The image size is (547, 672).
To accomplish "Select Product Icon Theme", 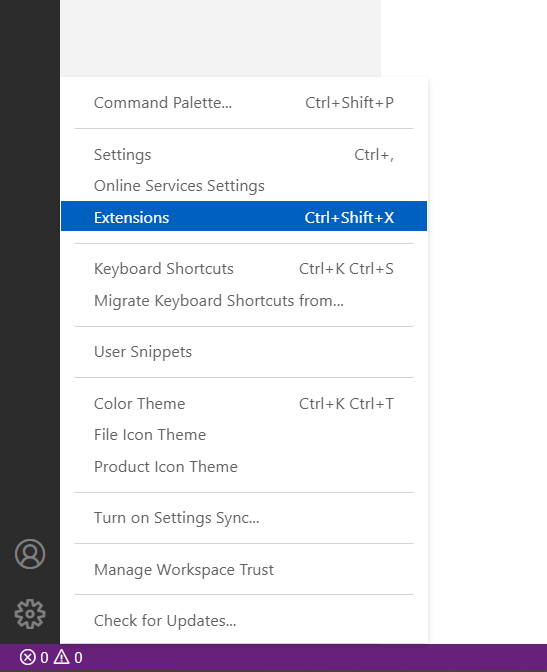I will [x=244, y=466].
